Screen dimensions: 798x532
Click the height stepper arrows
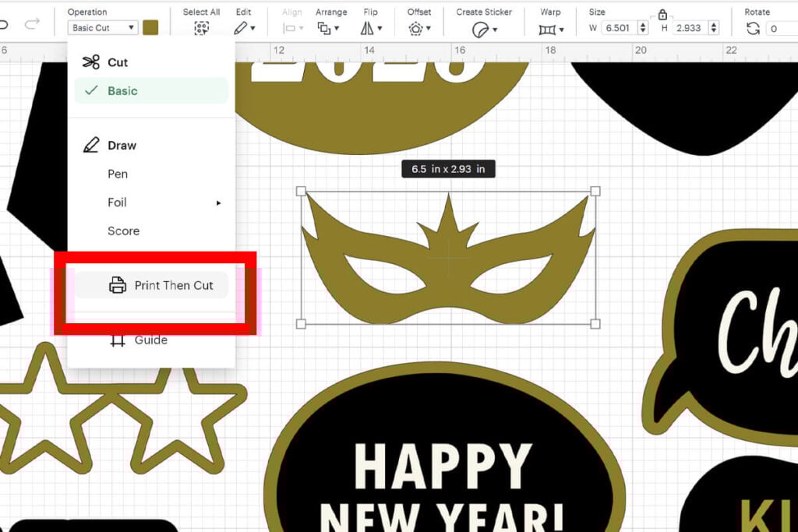[714, 28]
